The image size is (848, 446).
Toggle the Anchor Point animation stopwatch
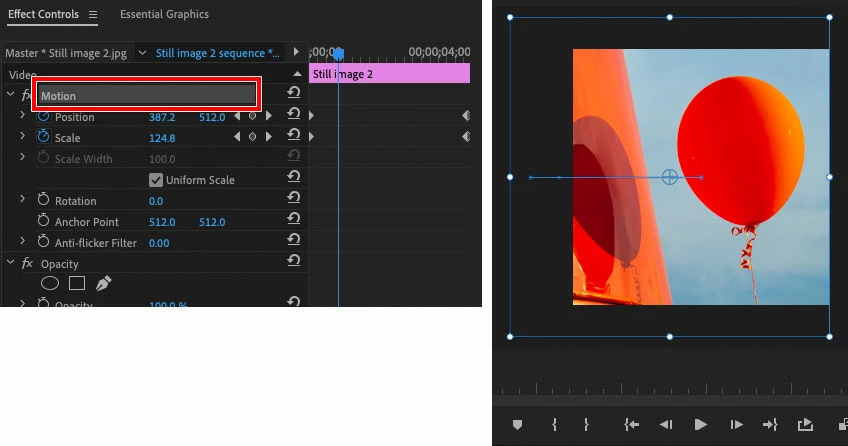43,220
